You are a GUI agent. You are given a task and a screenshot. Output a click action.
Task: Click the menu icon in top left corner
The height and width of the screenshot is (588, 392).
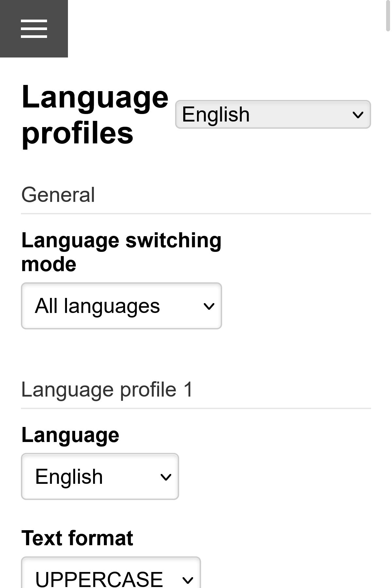[x=34, y=29]
